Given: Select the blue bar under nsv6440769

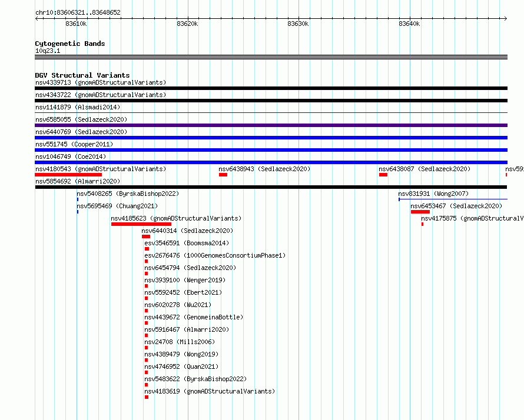Looking at the screenshot, I should [x=271, y=138].
